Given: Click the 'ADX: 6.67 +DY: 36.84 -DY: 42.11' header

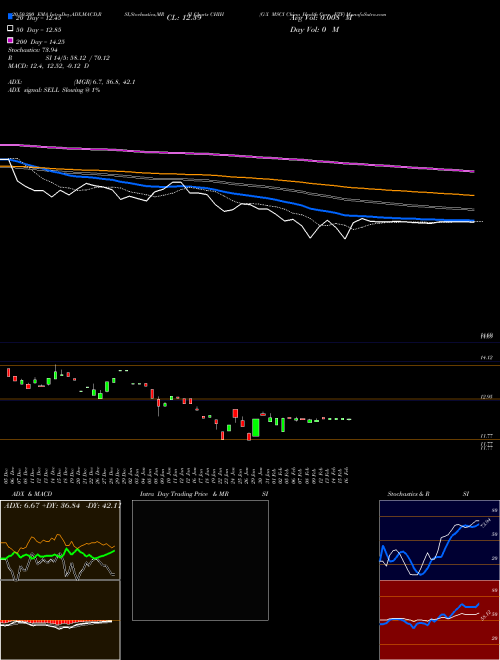Looking at the screenshot, I should point(62,505).
